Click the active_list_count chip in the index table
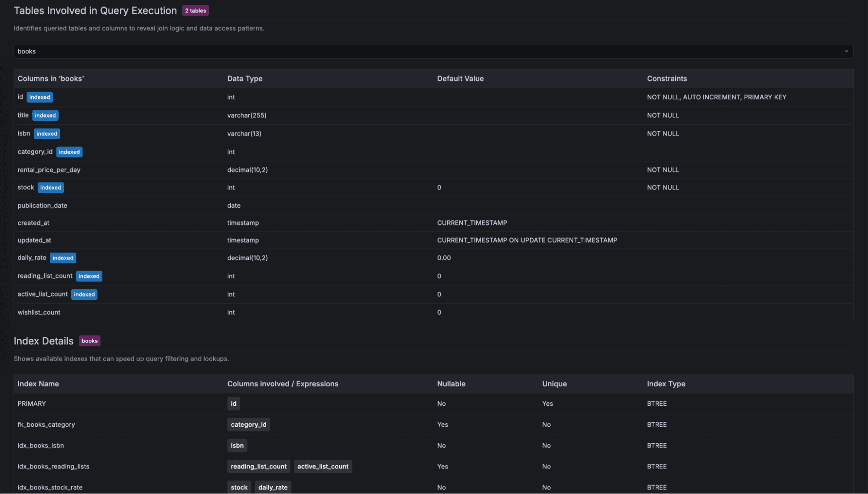 (323, 466)
